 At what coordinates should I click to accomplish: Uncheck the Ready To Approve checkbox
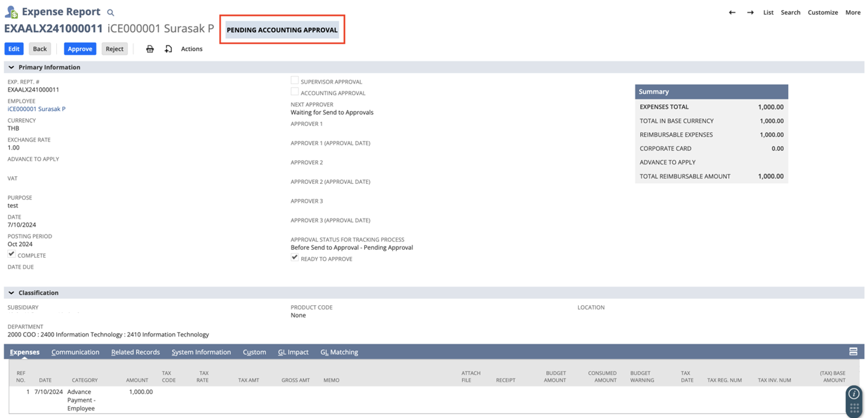point(295,257)
